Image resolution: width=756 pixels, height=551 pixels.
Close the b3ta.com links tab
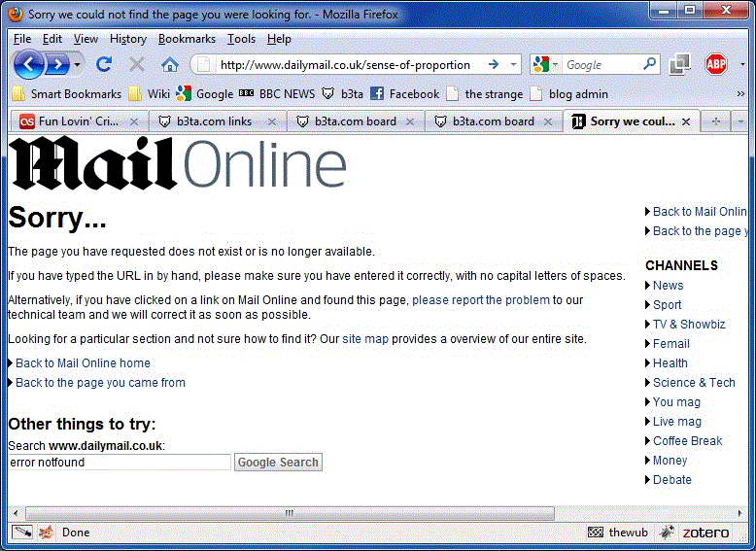click(x=272, y=122)
